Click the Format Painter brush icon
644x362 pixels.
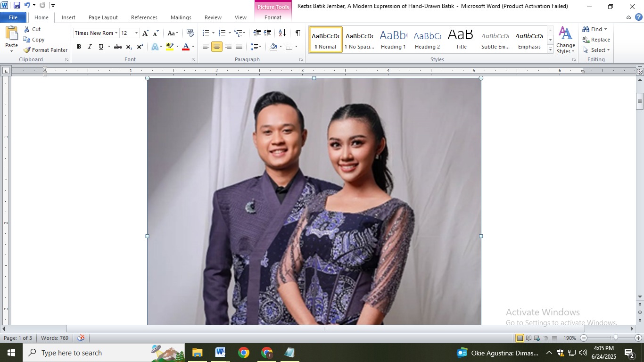pos(27,50)
